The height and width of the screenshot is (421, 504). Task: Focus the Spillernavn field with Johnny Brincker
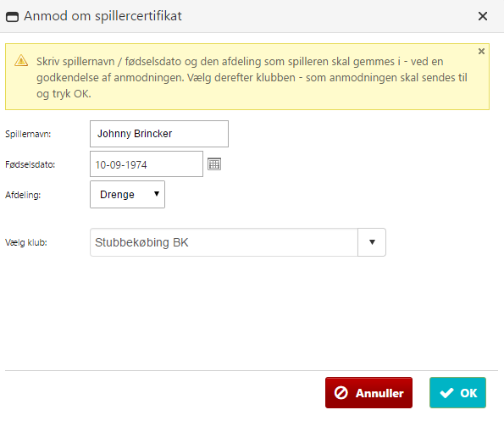coord(159,134)
